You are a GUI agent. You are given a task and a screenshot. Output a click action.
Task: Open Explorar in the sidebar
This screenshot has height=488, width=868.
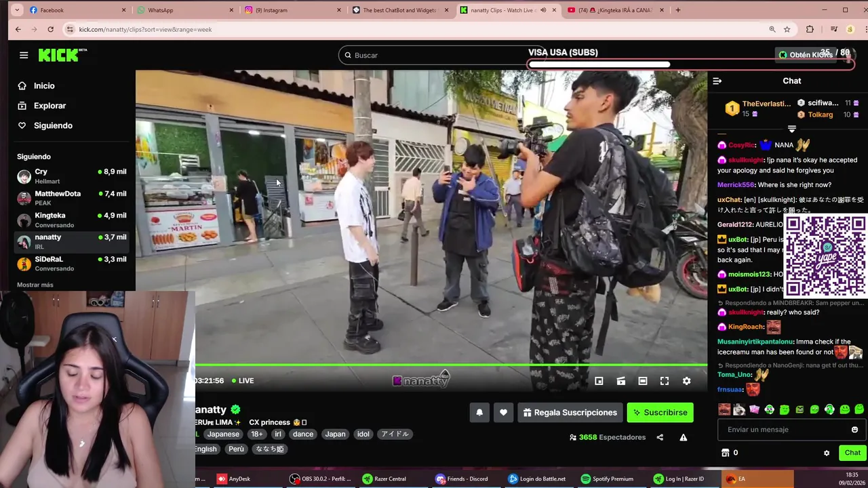tap(50, 106)
